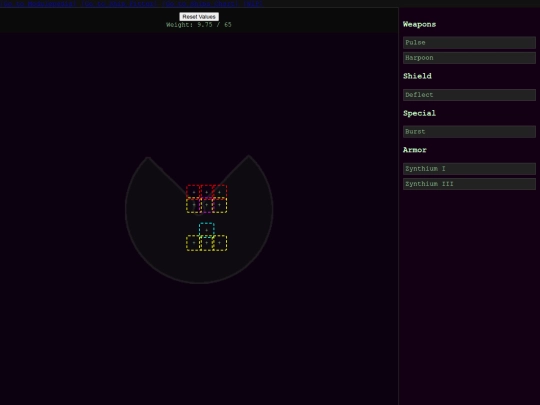The width and height of the screenshot is (540, 405).
Task: Click the purple-outlined center slot
Action: pos(207,205)
